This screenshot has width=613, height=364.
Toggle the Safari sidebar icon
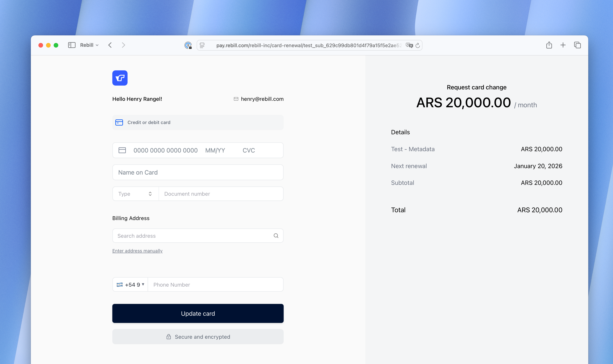71,45
